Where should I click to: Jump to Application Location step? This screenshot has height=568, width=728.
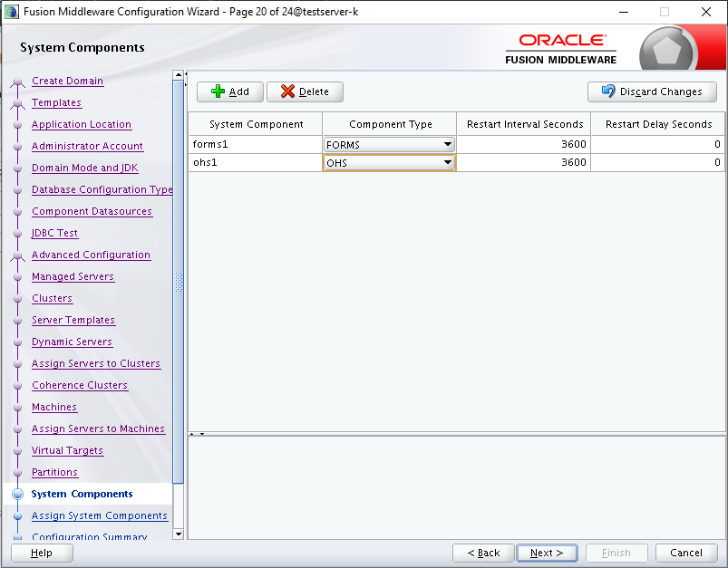82,124
